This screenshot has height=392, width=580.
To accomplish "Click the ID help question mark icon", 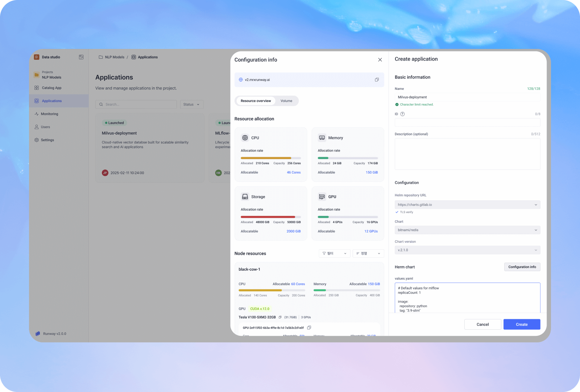I will pyautogui.click(x=402, y=114).
